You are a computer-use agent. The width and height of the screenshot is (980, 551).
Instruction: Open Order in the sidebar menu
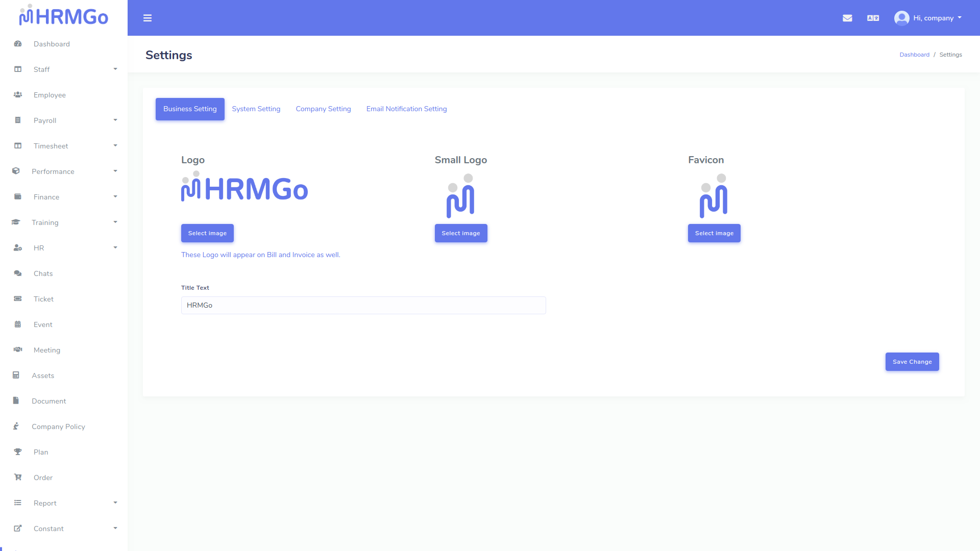click(43, 478)
